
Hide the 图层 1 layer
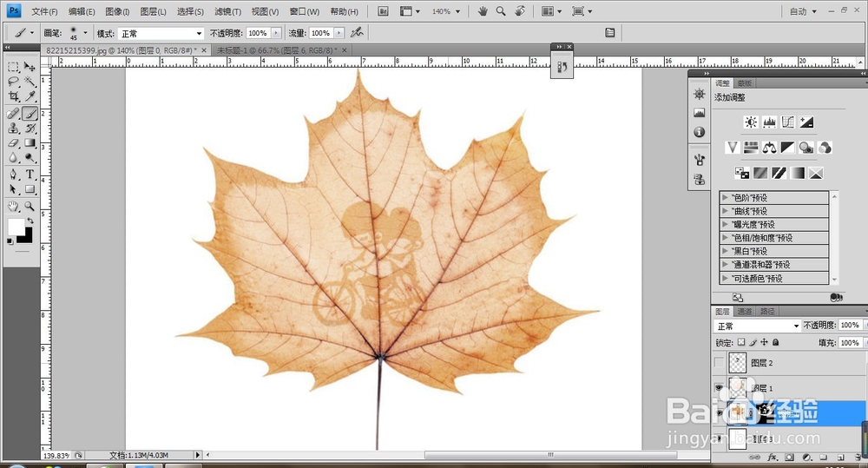(719, 388)
